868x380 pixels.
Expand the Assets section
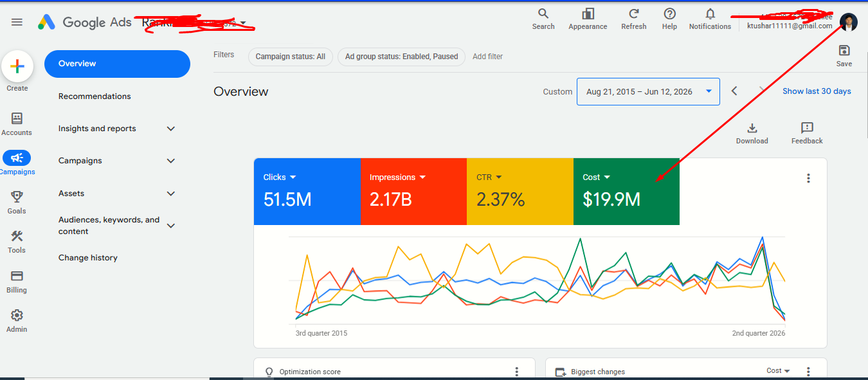pos(171,194)
